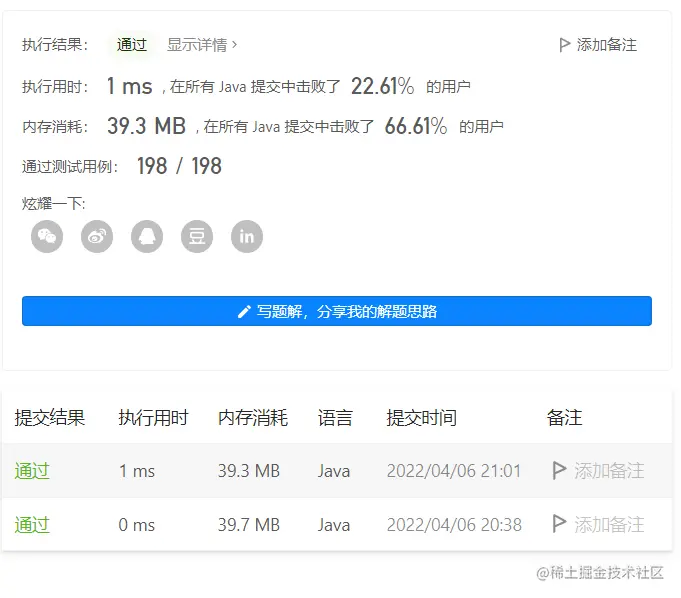Click the 22.61% runtime percentile
This screenshot has height=598, width=681.
382,86
